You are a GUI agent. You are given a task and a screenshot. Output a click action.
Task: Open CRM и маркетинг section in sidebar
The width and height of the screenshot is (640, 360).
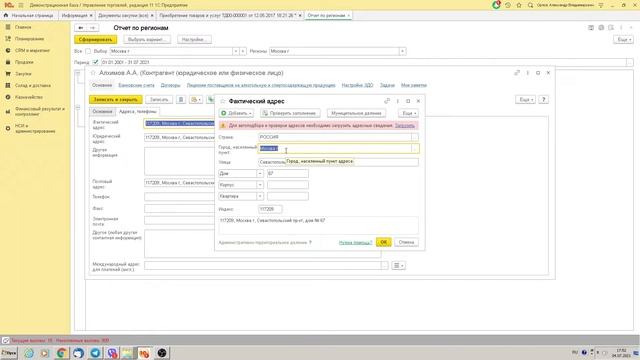(x=32, y=51)
